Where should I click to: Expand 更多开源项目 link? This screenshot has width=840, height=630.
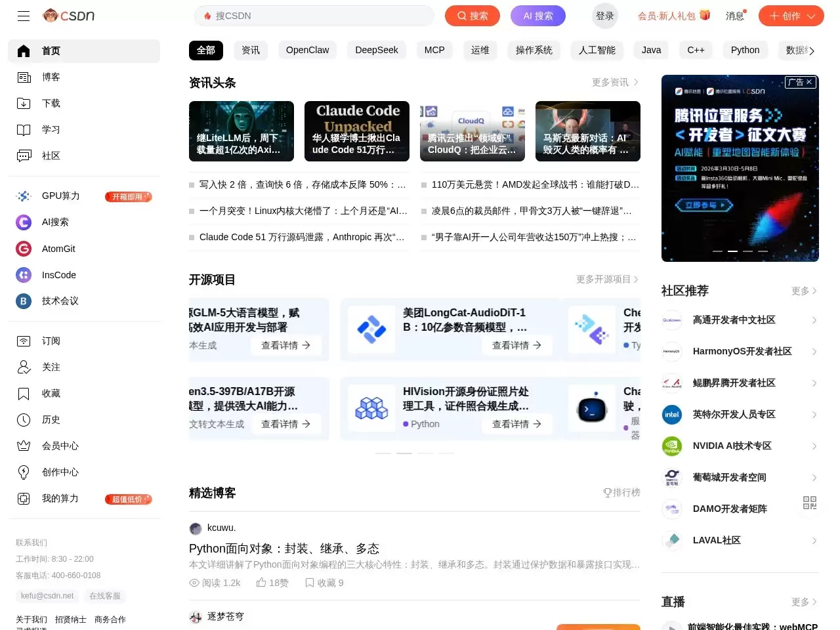tap(608, 279)
